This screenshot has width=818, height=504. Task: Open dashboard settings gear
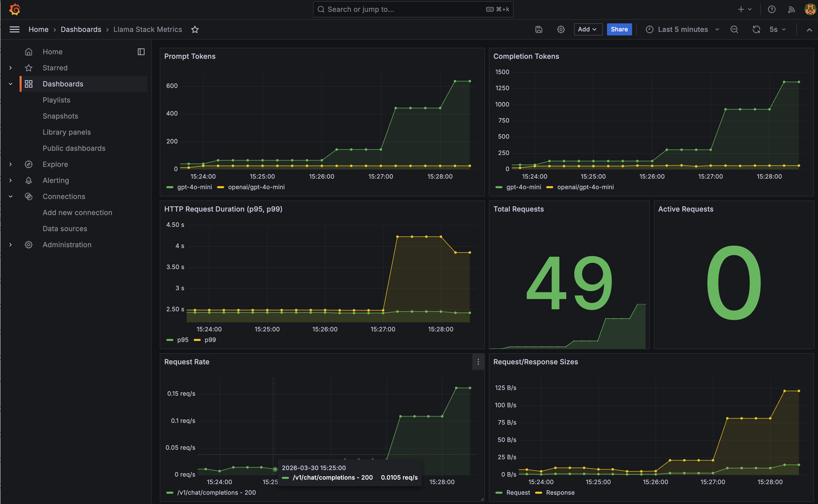tap(561, 29)
